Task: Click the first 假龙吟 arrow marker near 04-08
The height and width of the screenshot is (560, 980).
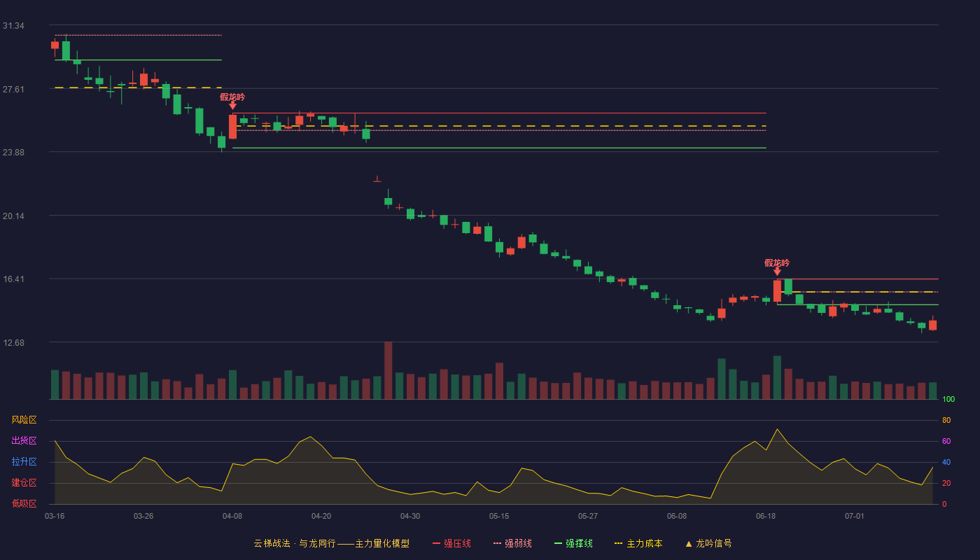Action: pos(232,106)
